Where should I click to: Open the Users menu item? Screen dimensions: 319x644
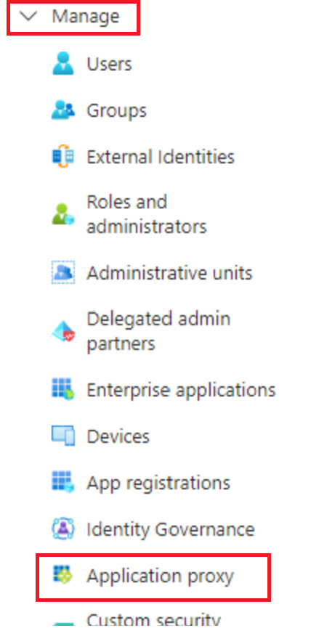pyautogui.click(x=109, y=64)
